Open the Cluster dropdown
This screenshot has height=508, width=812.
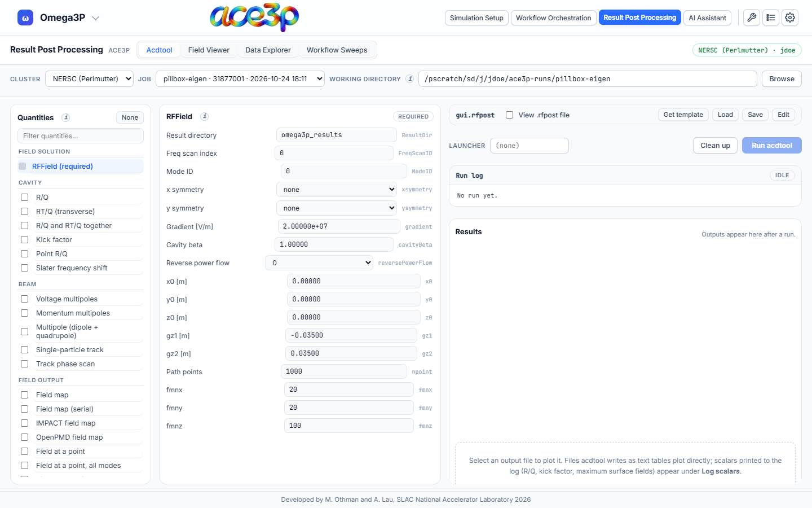(89, 79)
